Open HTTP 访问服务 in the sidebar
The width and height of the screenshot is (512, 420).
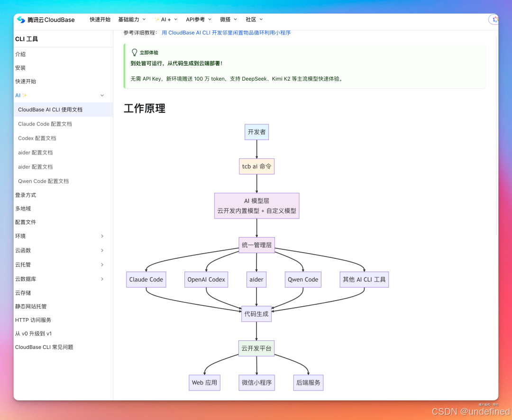[x=33, y=320]
